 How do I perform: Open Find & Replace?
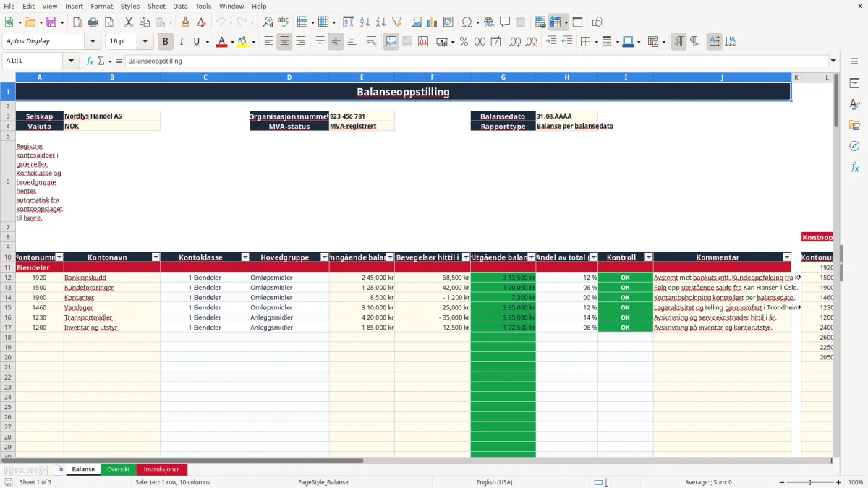point(268,22)
